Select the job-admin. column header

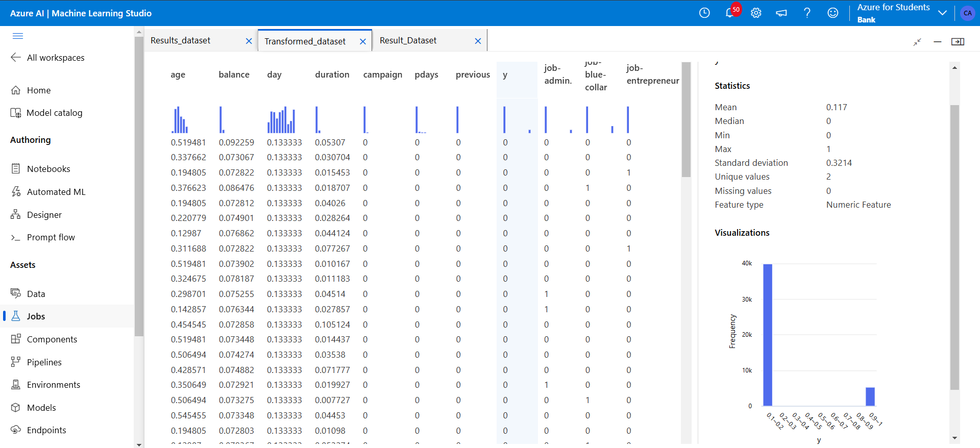[558, 74]
